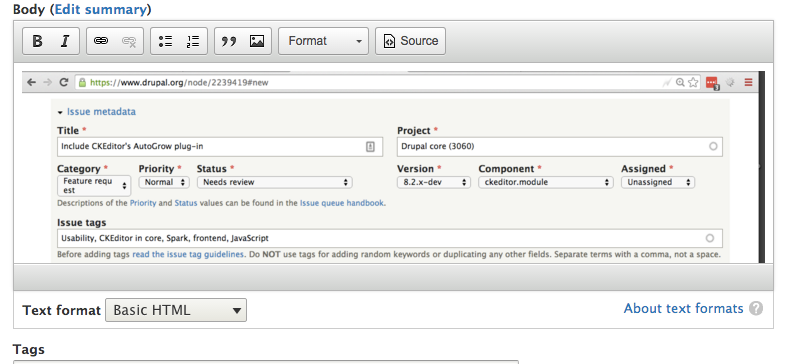Click the insert image icon
Screen dimensions: 790x364
click(x=257, y=41)
